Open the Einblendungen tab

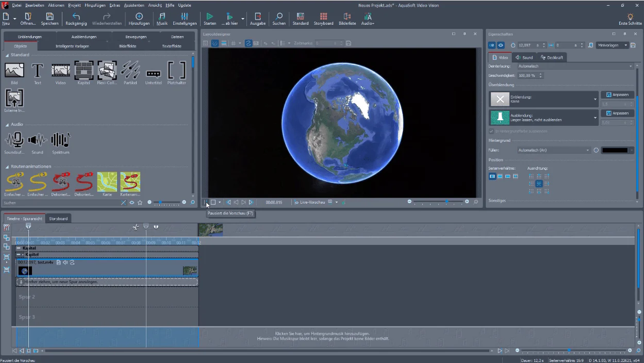tap(29, 37)
